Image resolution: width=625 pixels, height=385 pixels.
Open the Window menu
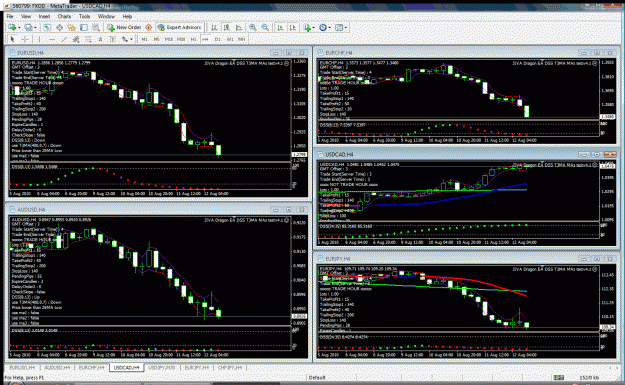pos(106,16)
